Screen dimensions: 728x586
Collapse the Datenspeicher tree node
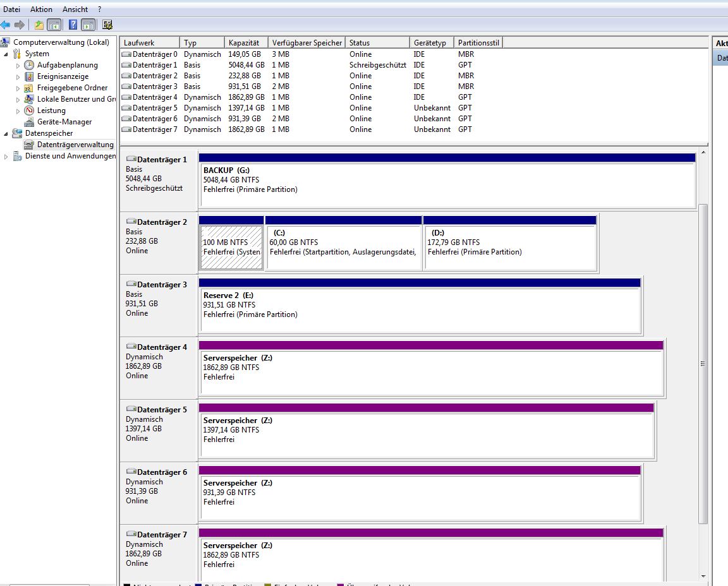pos(6,133)
